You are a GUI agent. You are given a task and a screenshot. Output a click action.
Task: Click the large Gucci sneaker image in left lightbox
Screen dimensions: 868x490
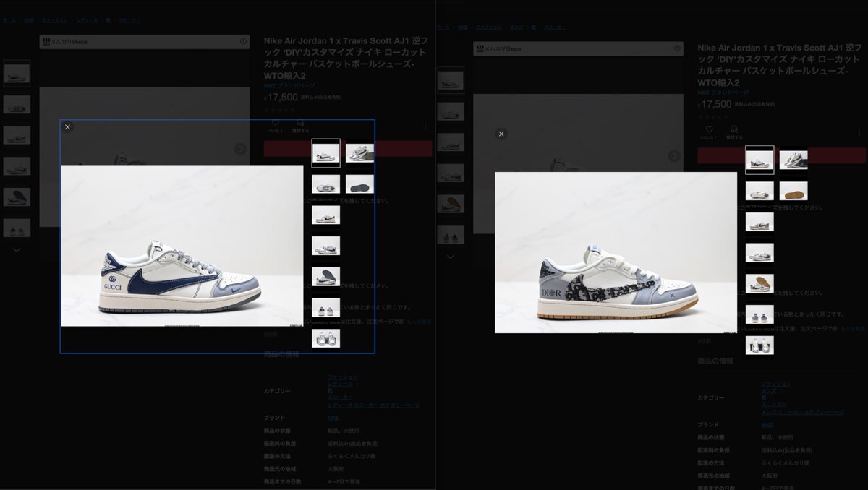(x=182, y=246)
